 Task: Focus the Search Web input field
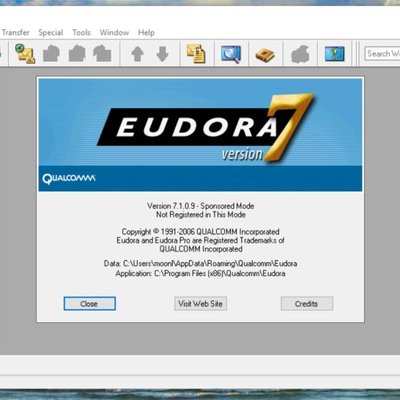pos(382,54)
